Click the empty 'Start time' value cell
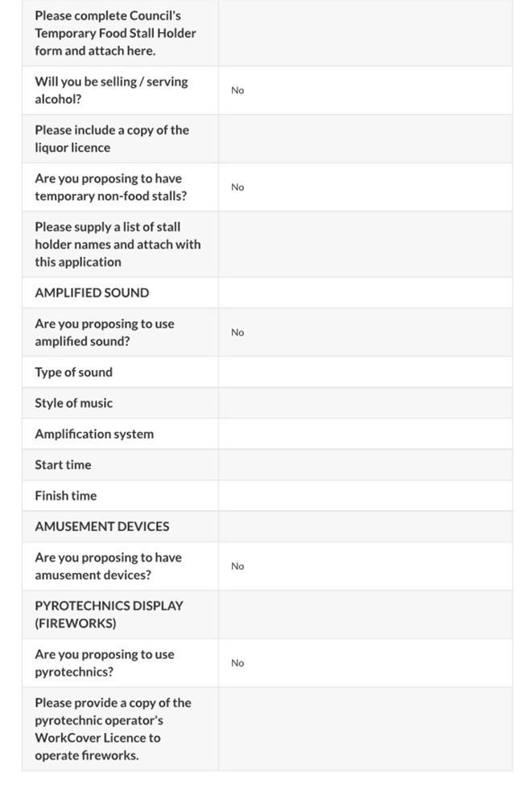 coord(365,464)
